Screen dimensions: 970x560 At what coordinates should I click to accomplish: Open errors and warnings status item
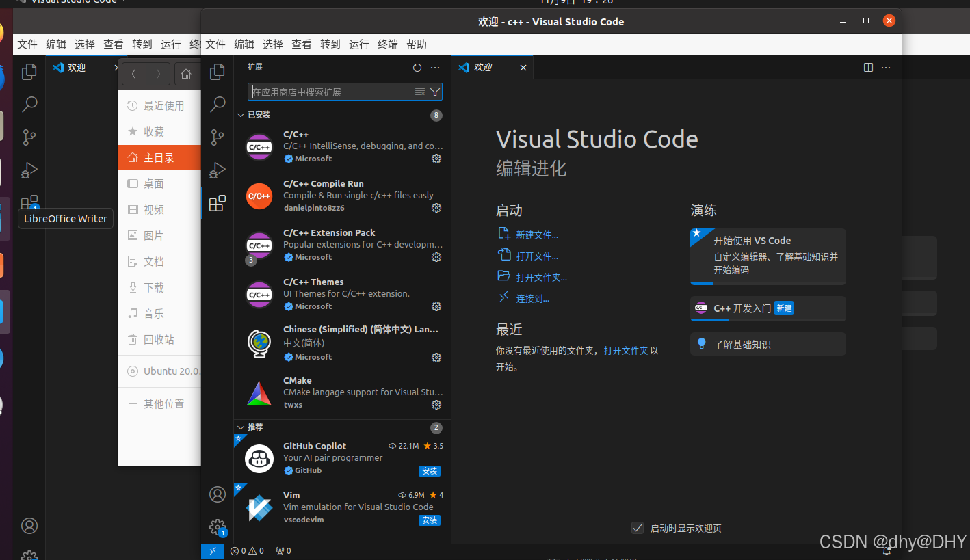pyautogui.click(x=247, y=550)
